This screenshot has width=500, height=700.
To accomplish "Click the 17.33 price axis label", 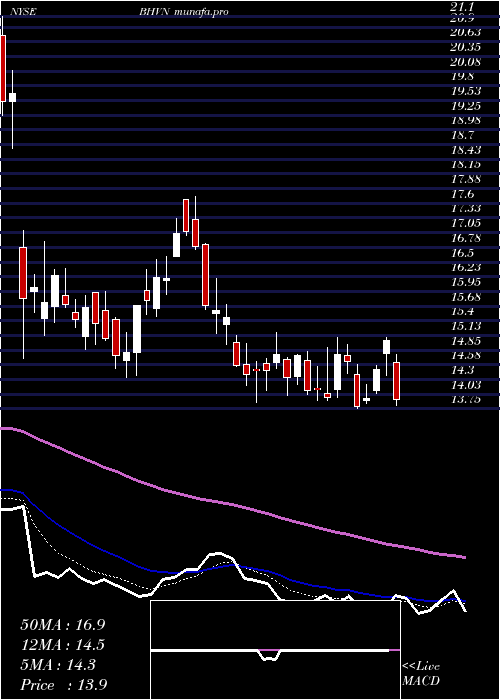I will click(466, 208).
